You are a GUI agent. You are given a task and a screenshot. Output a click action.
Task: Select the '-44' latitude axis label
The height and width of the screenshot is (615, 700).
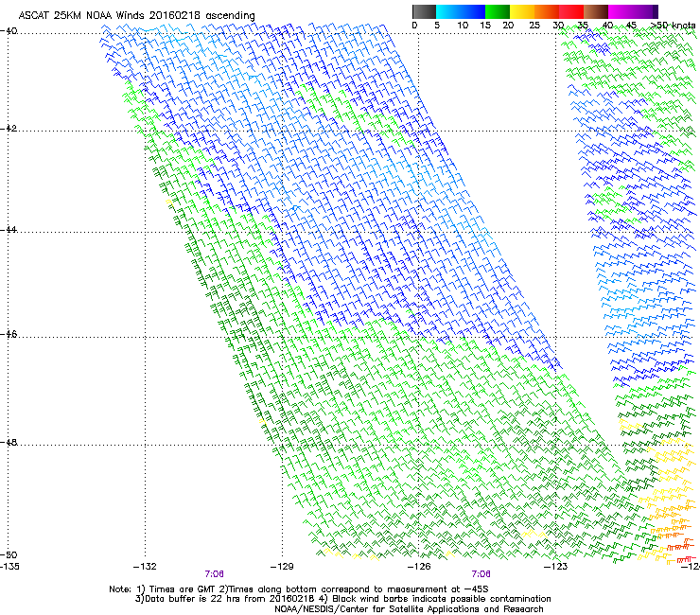click(x=9, y=230)
